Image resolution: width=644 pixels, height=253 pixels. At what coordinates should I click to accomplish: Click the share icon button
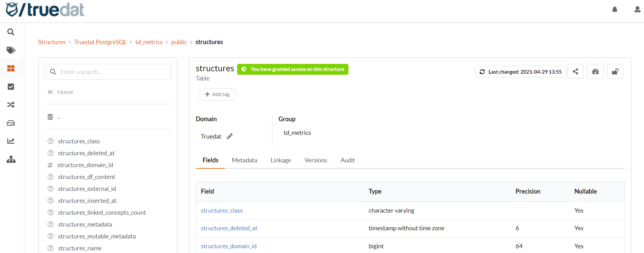pyautogui.click(x=575, y=72)
